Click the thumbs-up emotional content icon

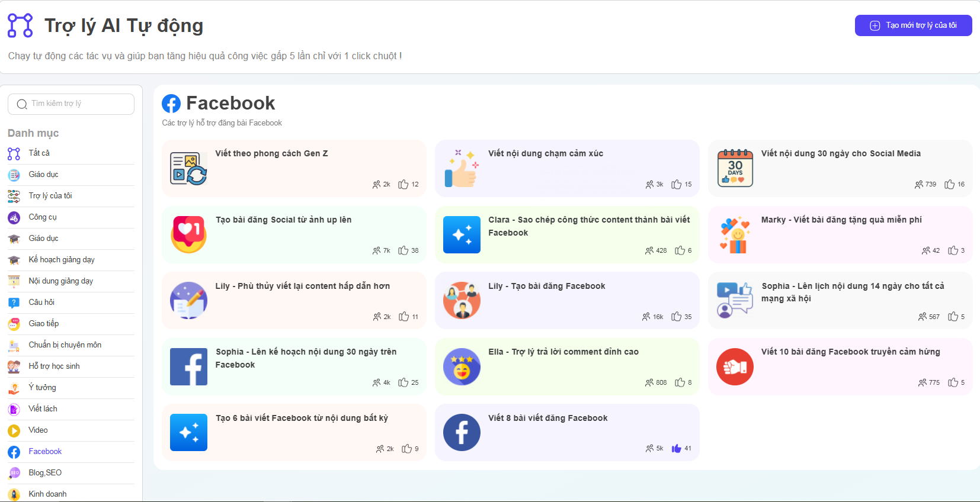pos(461,168)
